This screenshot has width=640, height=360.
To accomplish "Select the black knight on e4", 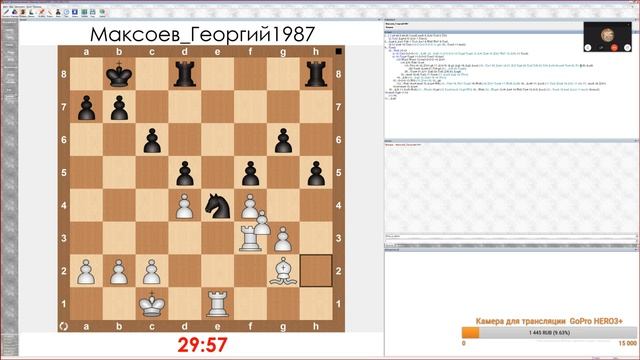I will tap(218, 206).
